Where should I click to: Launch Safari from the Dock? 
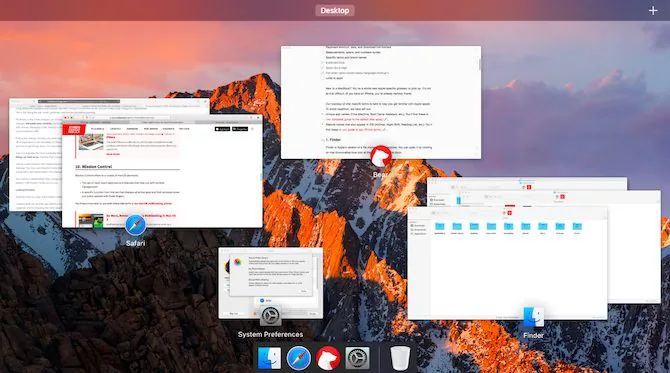299,358
